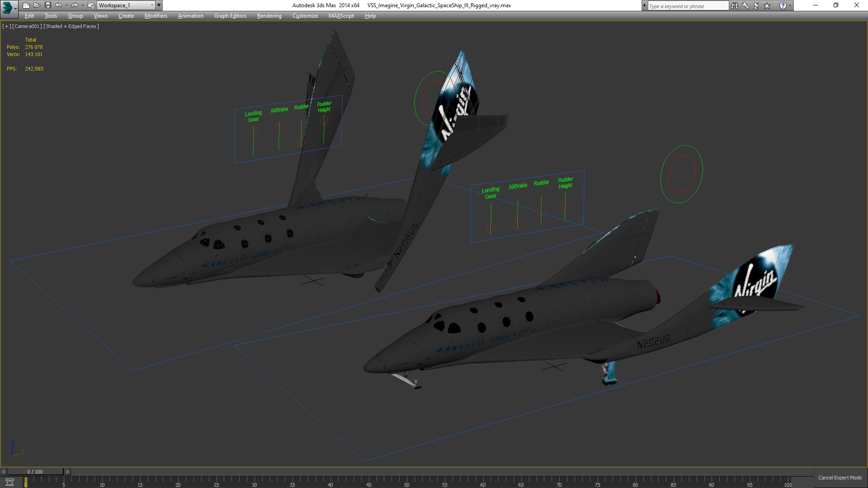Click the Camera001 viewport label
The image size is (868, 488).
(27, 26)
